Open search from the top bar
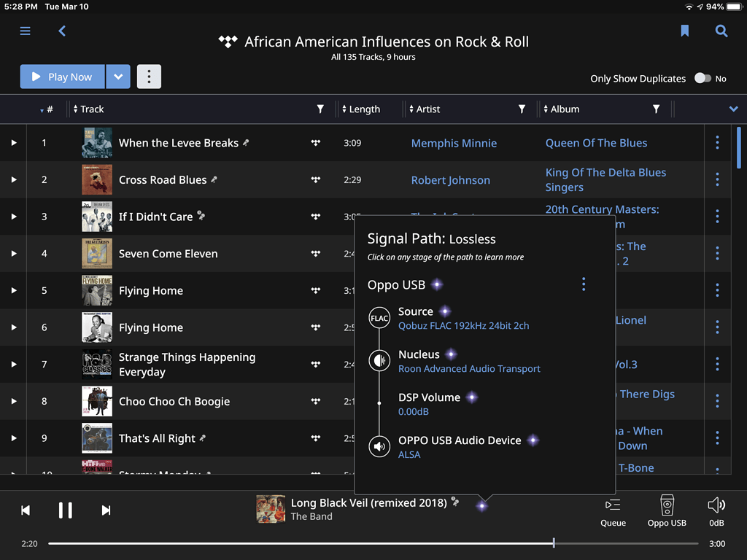This screenshot has width=747, height=560. tap(721, 31)
